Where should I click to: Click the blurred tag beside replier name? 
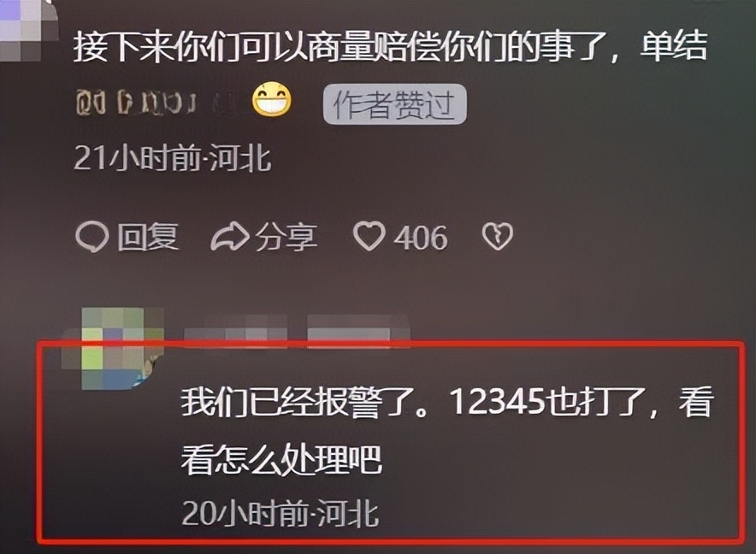[x=358, y=330]
